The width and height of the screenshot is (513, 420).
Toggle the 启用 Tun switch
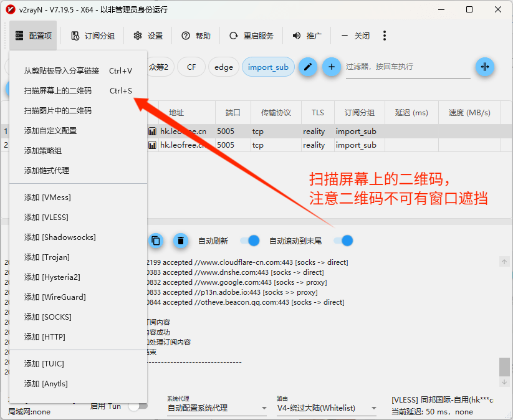pos(138,406)
